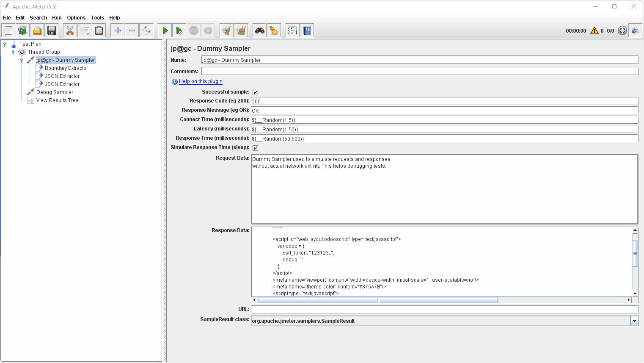Click the Shutdown test icon

tap(208, 30)
